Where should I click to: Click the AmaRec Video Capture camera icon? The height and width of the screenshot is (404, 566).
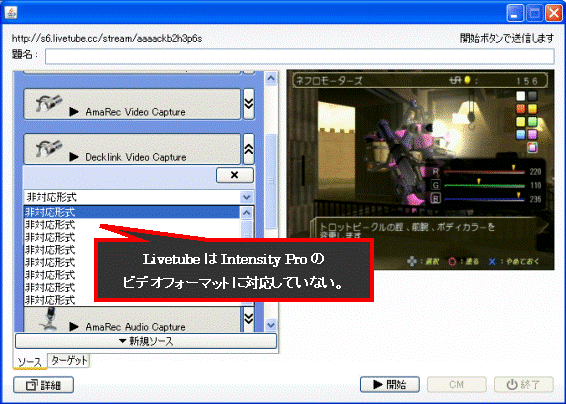[x=49, y=104]
